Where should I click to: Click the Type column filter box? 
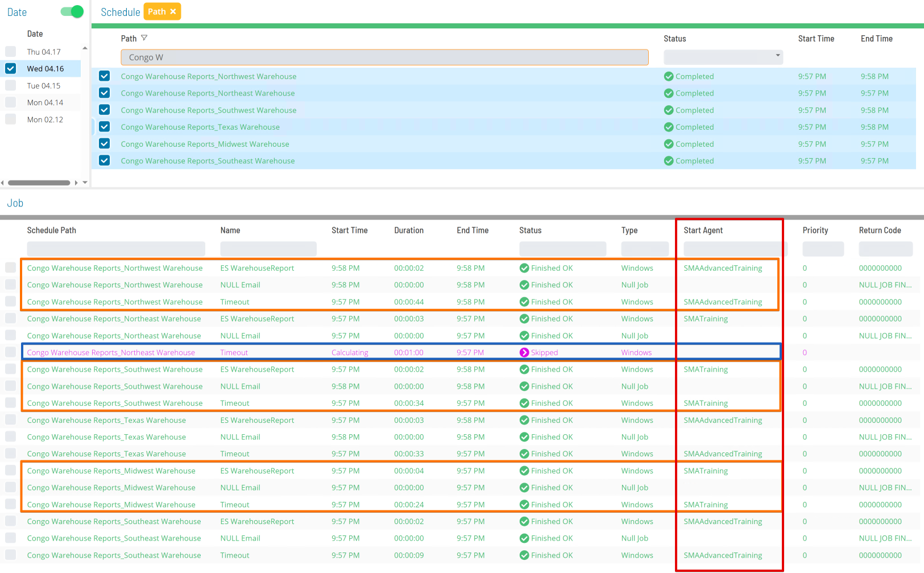click(x=645, y=249)
